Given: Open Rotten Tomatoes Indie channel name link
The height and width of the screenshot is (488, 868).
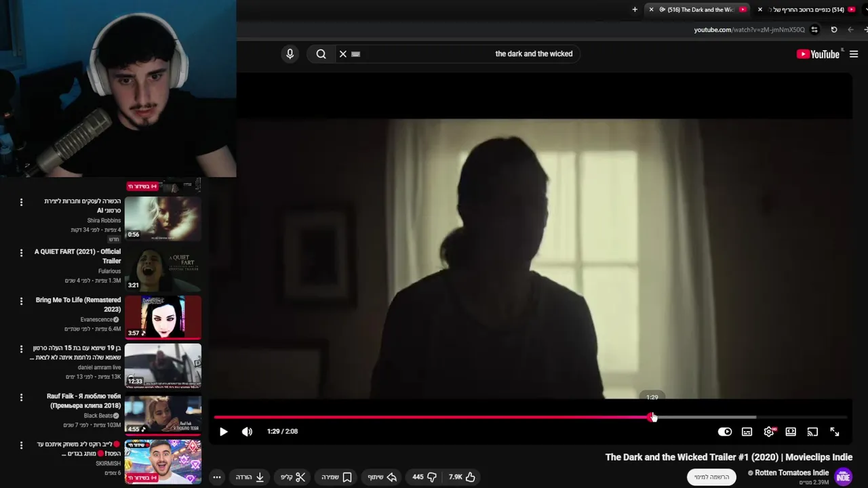Looking at the screenshot, I should point(792,472).
